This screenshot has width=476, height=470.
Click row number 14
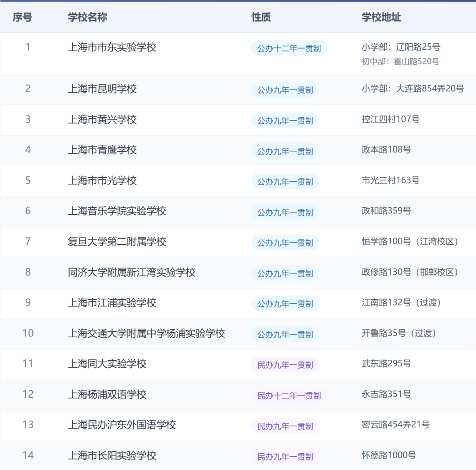coord(28,455)
